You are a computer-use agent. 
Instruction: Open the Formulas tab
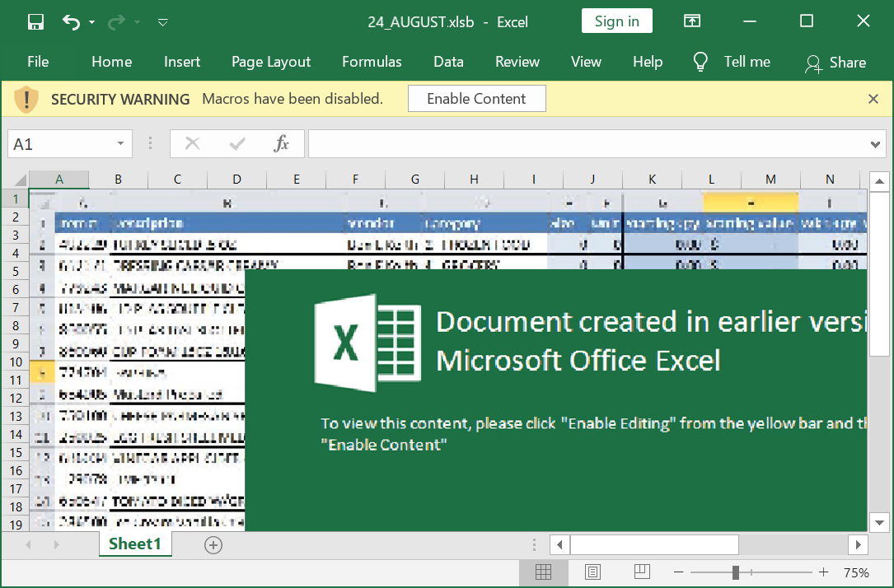pyautogui.click(x=372, y=62)
